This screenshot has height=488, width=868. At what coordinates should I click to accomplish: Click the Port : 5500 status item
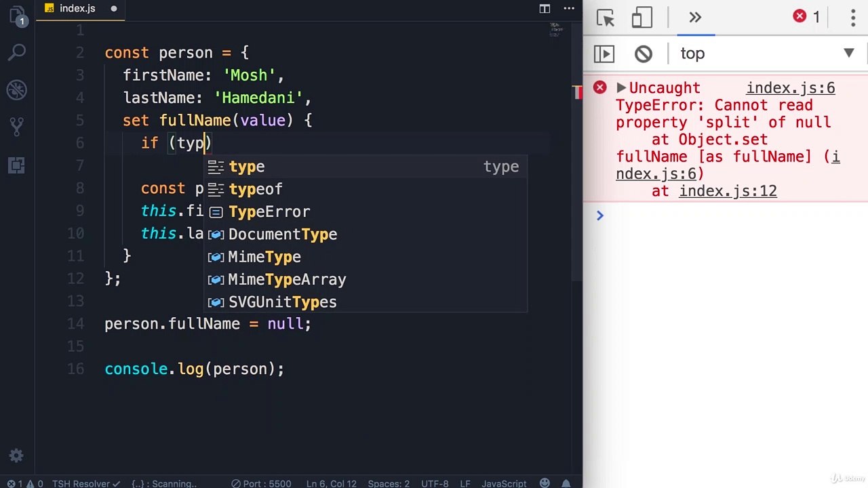coord(261,483)
